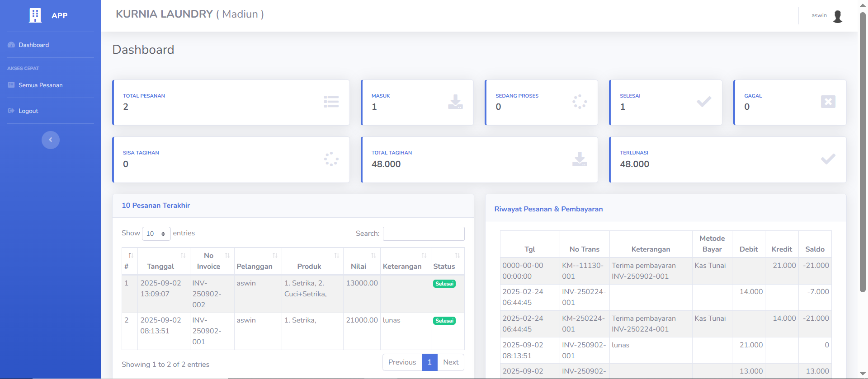Open the show entries dropdown
Screen dimensions: 868x379
click(156, 234)
